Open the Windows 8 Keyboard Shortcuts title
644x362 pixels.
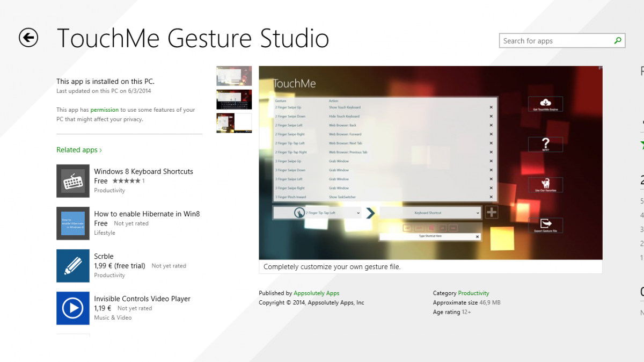click(143, 171)
